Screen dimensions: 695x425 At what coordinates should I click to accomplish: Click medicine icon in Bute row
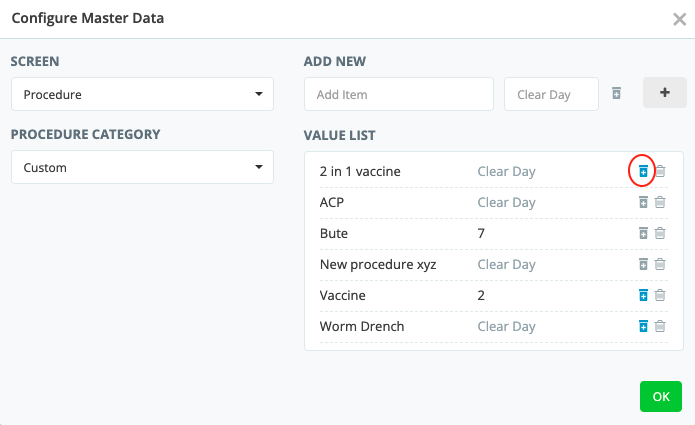643,234
